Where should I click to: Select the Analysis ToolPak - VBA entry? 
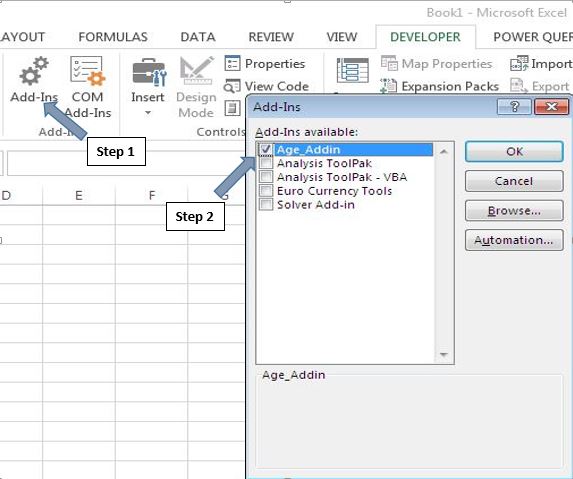coord(342,177)
